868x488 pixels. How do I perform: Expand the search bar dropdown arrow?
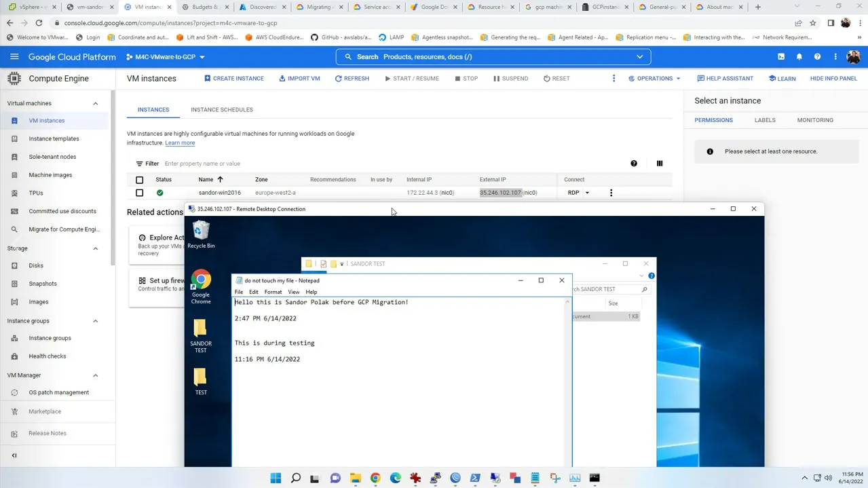[639, 57]
